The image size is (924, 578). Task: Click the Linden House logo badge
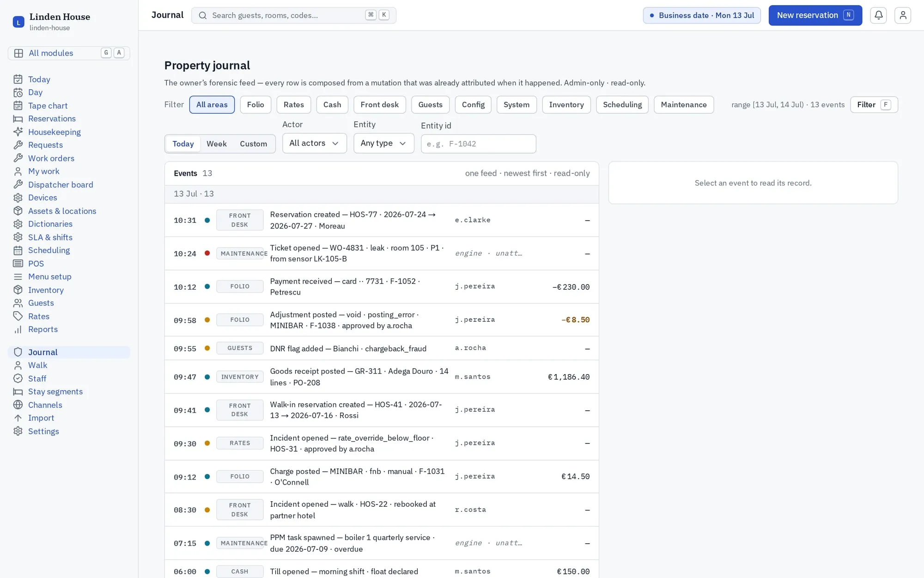coord(18,22)
